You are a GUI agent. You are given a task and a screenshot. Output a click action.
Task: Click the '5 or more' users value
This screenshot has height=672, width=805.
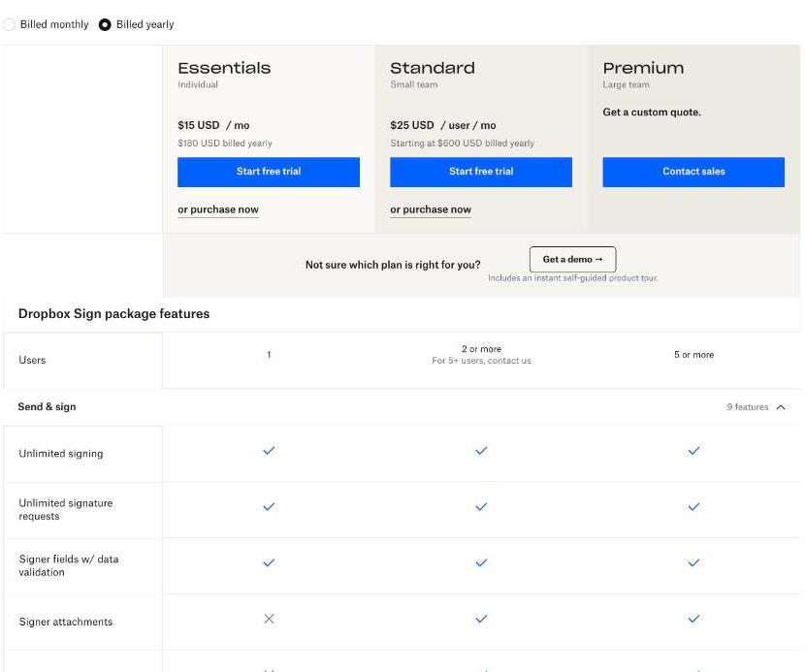[694, 355]
